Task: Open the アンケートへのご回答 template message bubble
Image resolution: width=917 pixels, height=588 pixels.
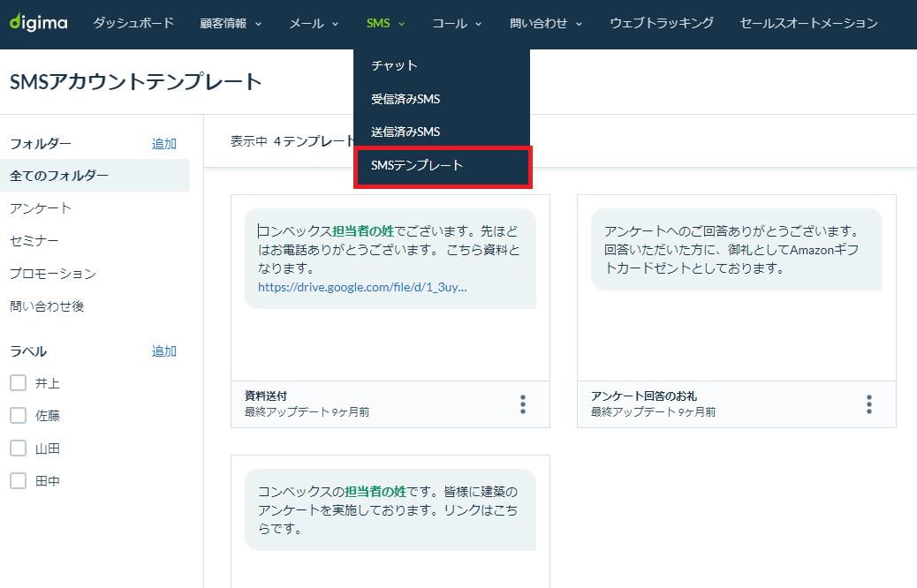Action: click(736, 250)
